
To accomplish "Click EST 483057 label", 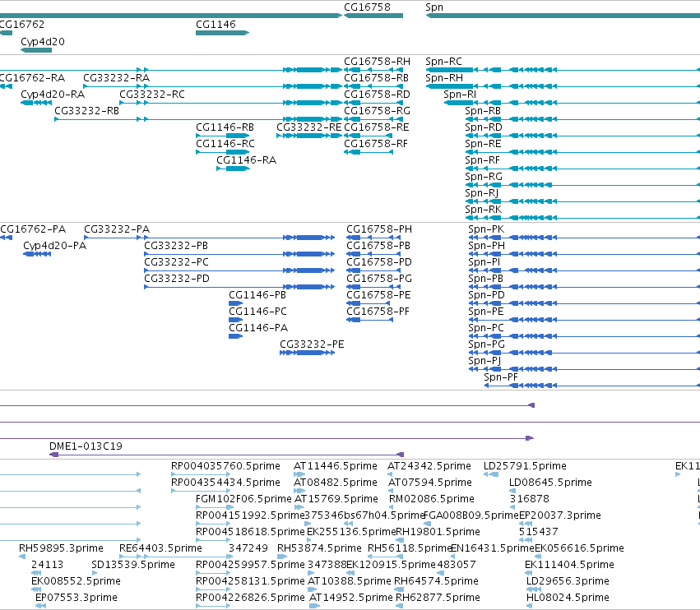I will [457, 564].
